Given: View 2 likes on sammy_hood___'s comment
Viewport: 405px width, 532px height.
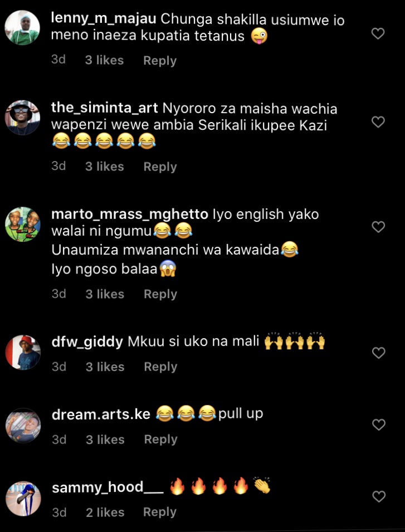Looking at the screenshot, I should coord(105,513).
